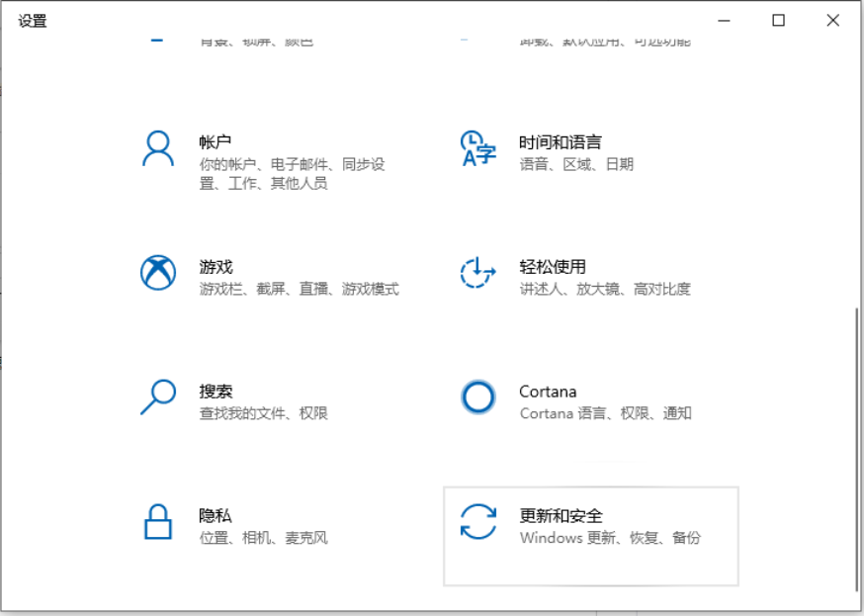Select the Cortana title text
Image resolution: width=864 pixels, height=616 pixels.
point(548,392)
